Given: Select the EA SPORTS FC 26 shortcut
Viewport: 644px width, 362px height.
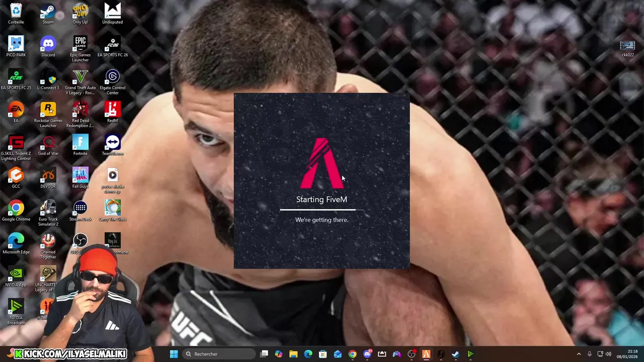Looking at the screenshot, I should [113, 46].
